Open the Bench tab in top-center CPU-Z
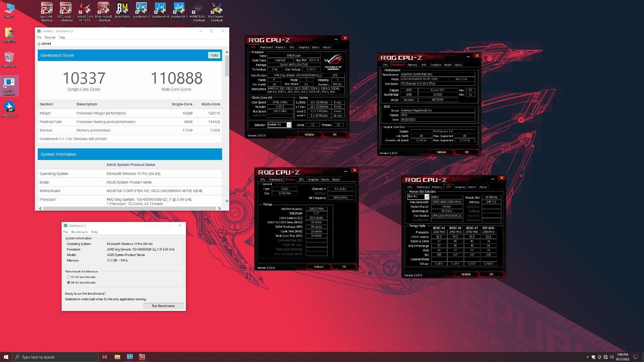The height and width of the screenshot is (362, 644). (316, 47)
